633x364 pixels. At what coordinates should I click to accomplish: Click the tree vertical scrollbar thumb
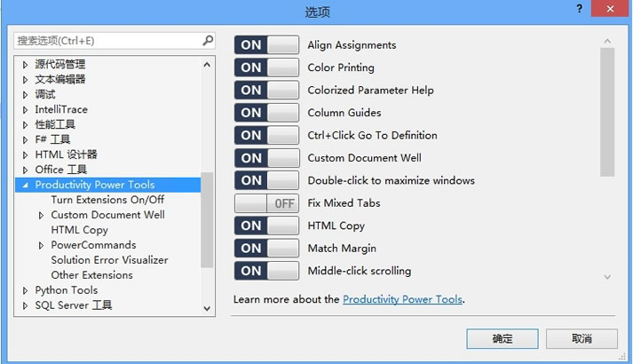(x=207, y=220)
